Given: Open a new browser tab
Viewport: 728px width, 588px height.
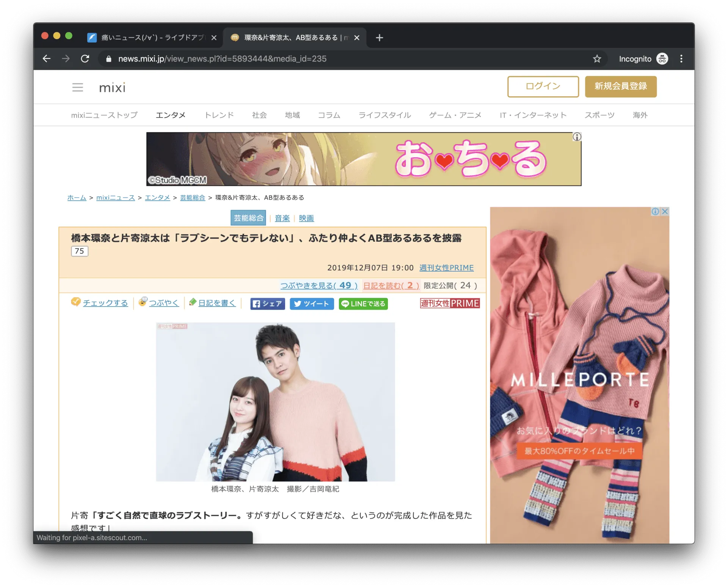Looking at the screenshot, I should point(379,38).
